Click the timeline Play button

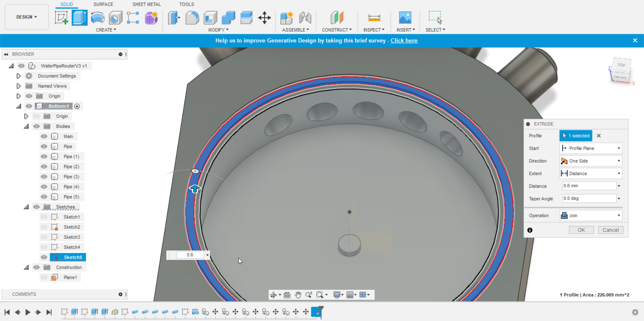coord(28,312)
